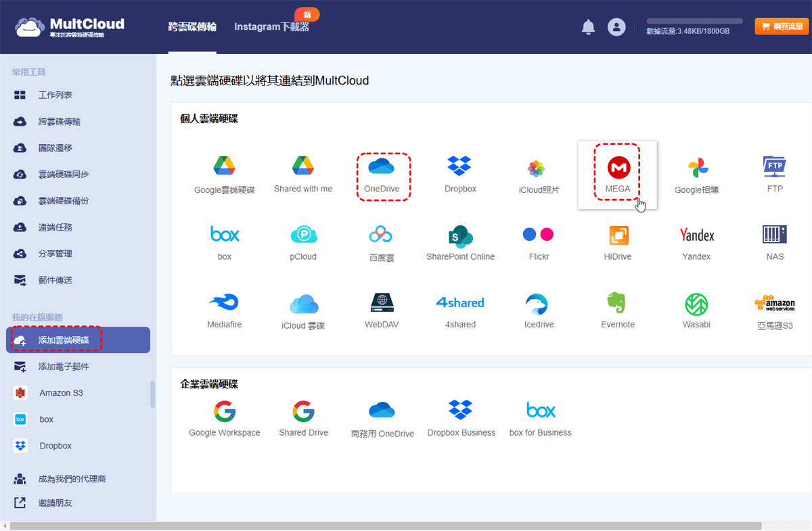Choose the 4shared icon

[x=460, y=302]
